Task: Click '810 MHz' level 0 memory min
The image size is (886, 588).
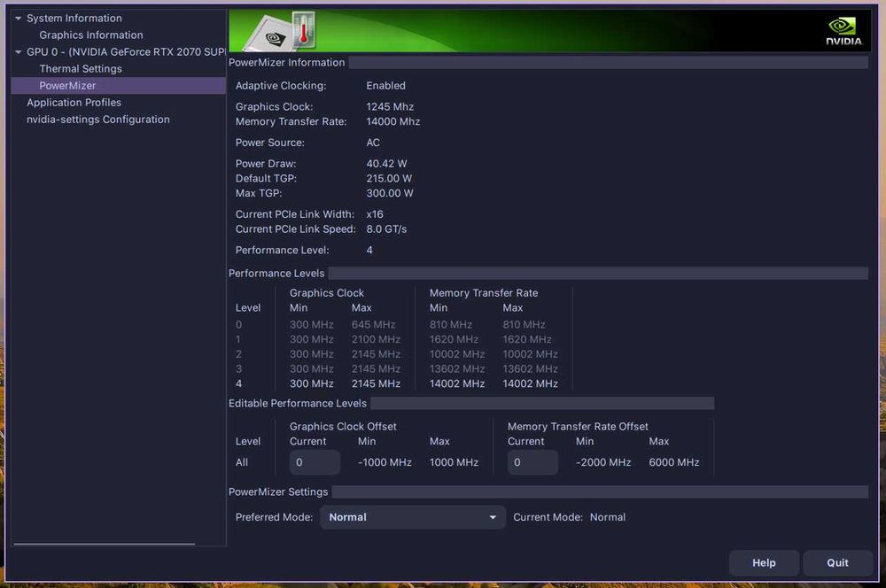Action: point(450,325)
